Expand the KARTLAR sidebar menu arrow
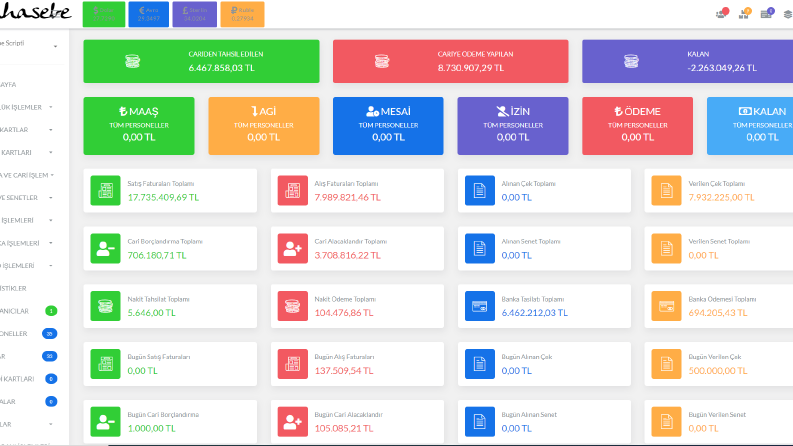 (x=51, y=130)
